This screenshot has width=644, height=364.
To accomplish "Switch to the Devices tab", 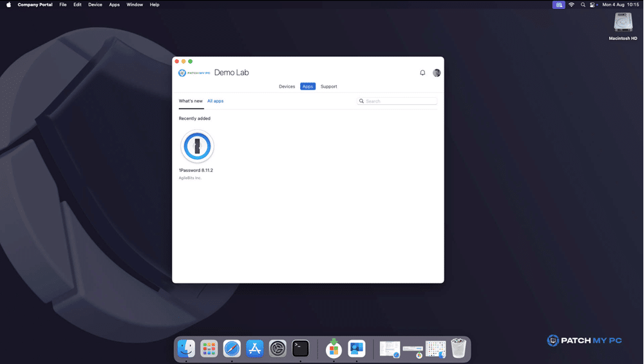I will click(287, 87).
